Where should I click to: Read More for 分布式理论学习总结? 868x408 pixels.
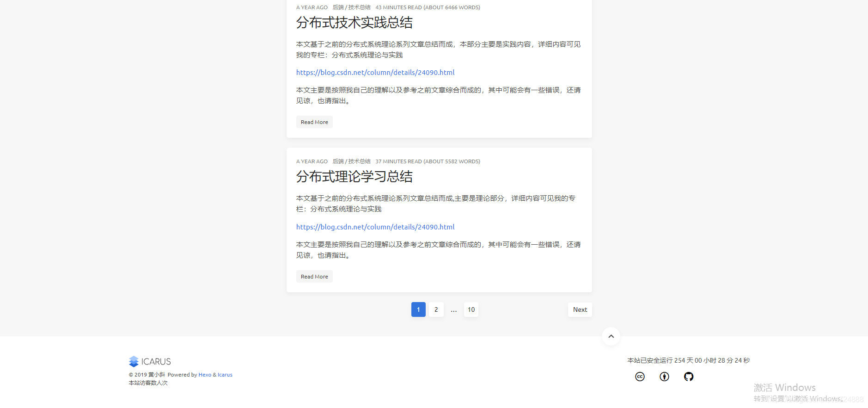[x=314, y=277]
